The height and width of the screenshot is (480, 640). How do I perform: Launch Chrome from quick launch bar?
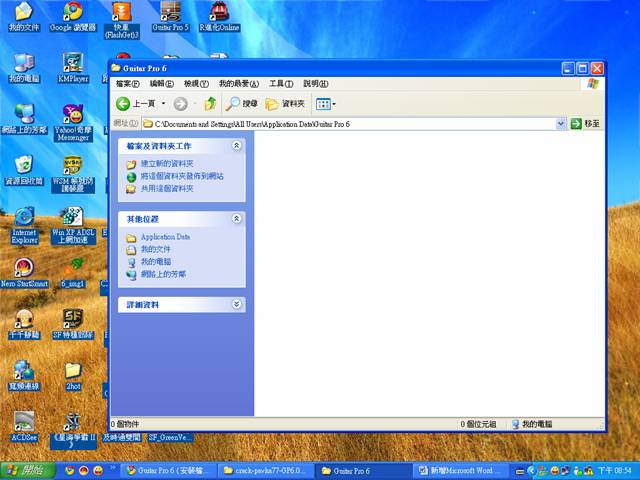click(x=70, y=471)
